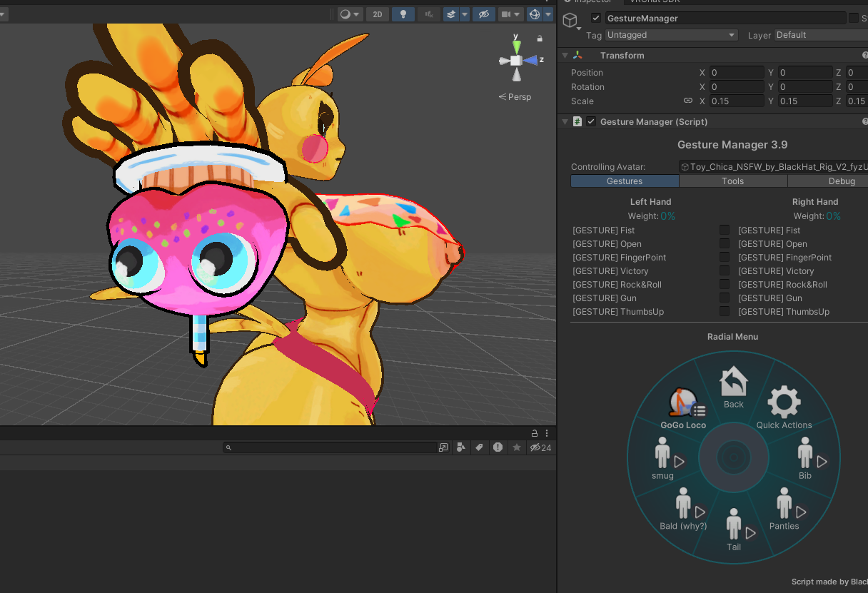Click the orientation gizmo Y axis cone
This screenshot has height=593, width=868.
coord(516,46)
